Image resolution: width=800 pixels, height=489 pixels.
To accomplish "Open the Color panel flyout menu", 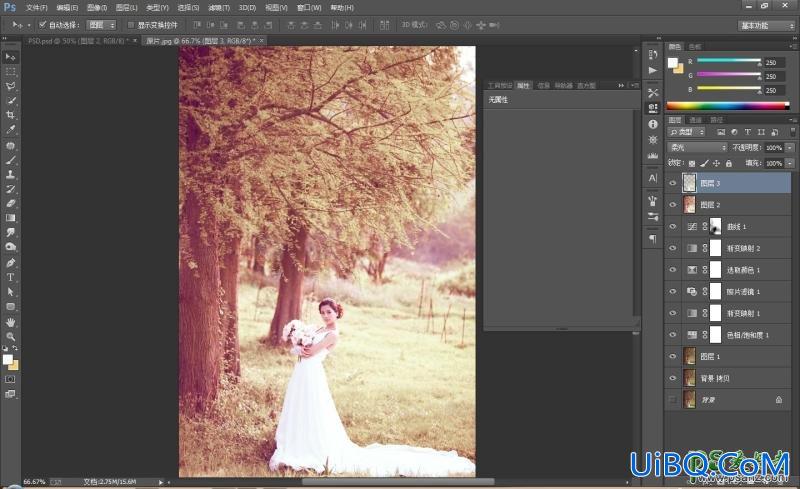I will [x=792, y=47].
